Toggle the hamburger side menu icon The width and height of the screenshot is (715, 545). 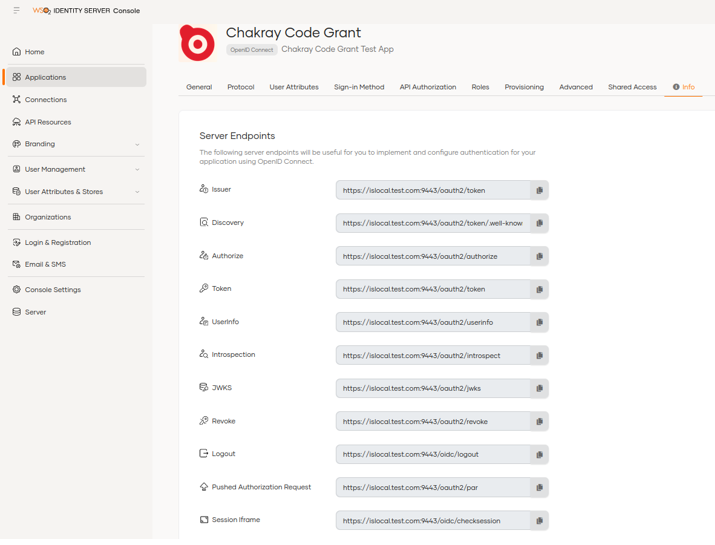17,10
